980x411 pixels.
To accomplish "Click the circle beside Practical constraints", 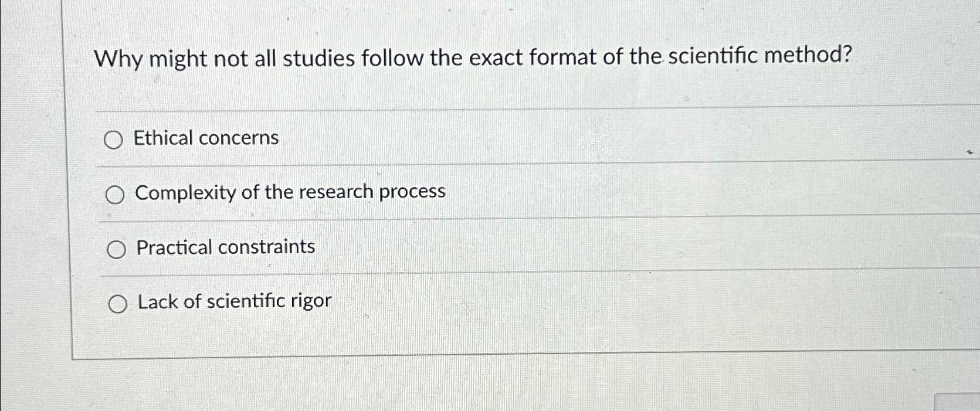I will 117,249.
